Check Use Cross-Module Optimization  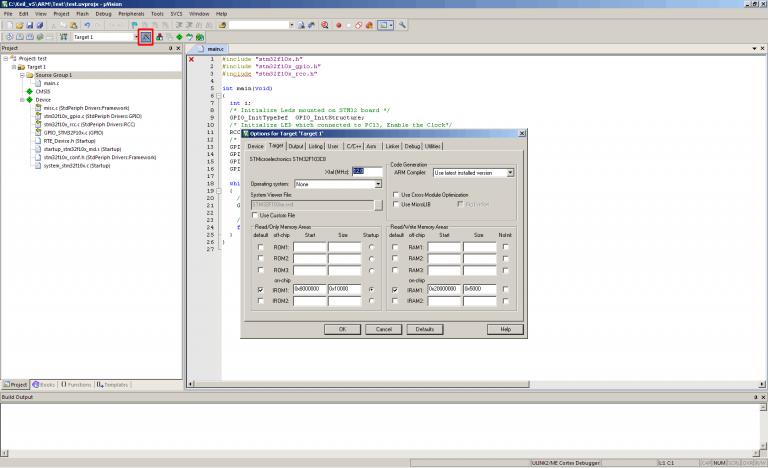point(396,194)
